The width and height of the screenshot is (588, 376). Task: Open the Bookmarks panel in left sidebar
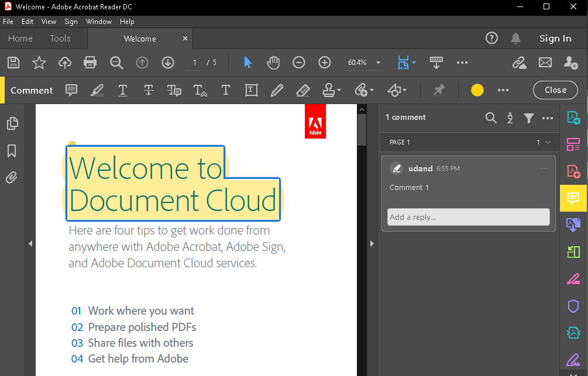coord(12,151)
